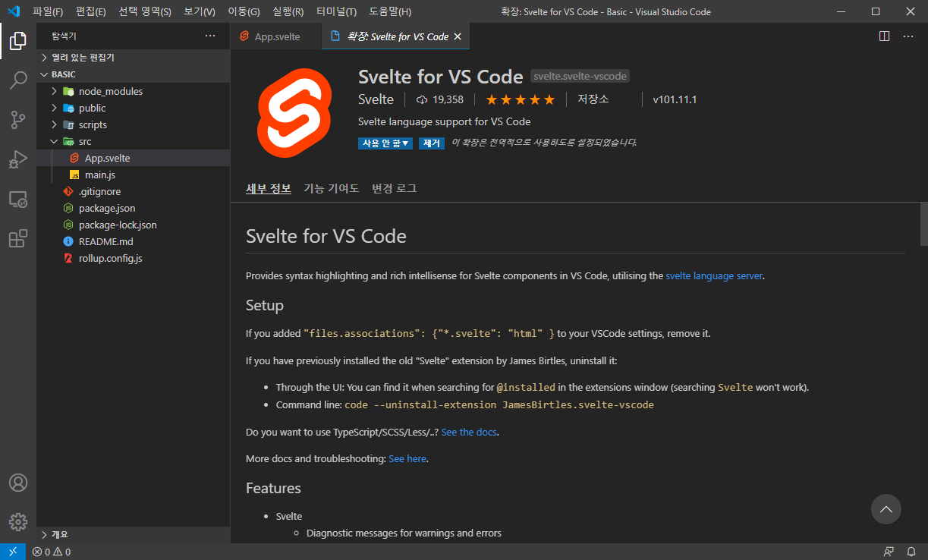Close the Svelte for VS Code tab
928x560 pixels.
click(458, 36)
